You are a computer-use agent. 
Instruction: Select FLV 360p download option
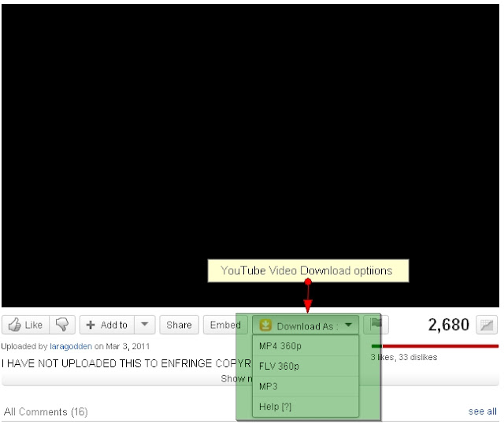tap(306, 366)
